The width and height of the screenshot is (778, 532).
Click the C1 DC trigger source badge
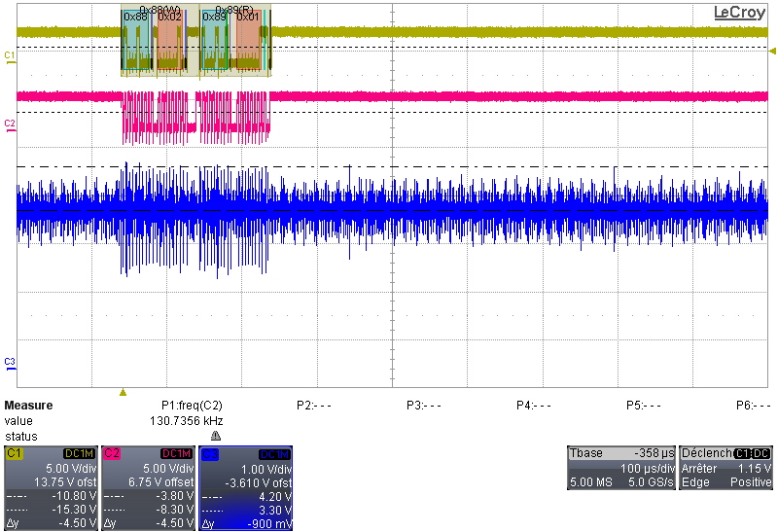pos(752,453)
